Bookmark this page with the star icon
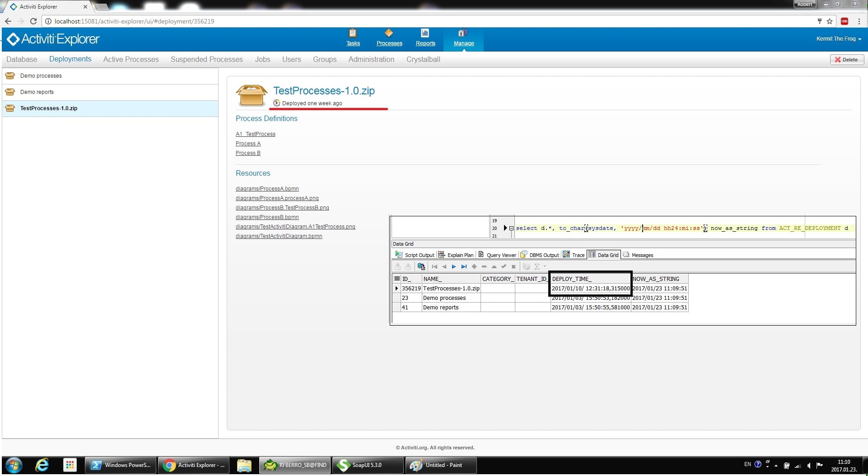The image size is (868, 476). click(x=830, y=21)
